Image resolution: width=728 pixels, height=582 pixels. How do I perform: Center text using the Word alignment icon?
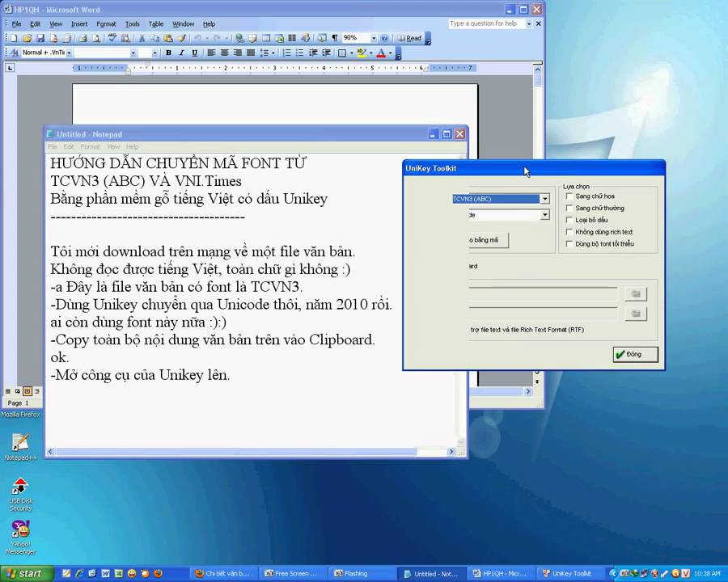[x=225, y=53]
